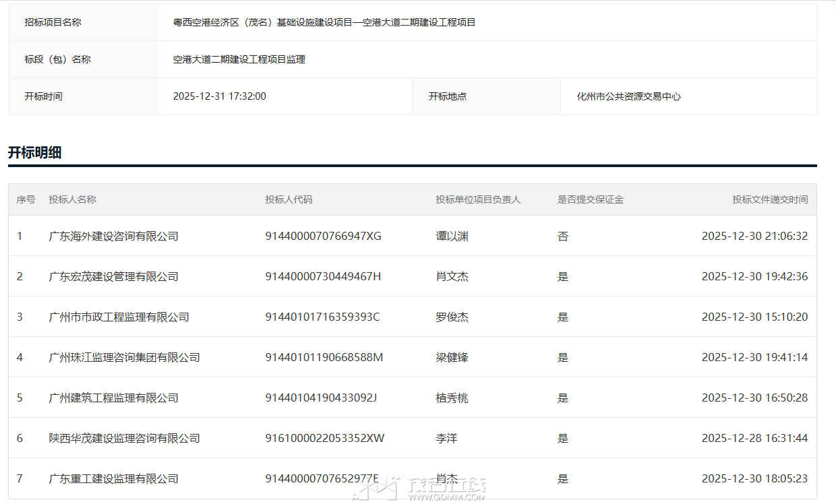
Task: Click submission time 2025-12-28 16:31:44
Action: point(754,439)
